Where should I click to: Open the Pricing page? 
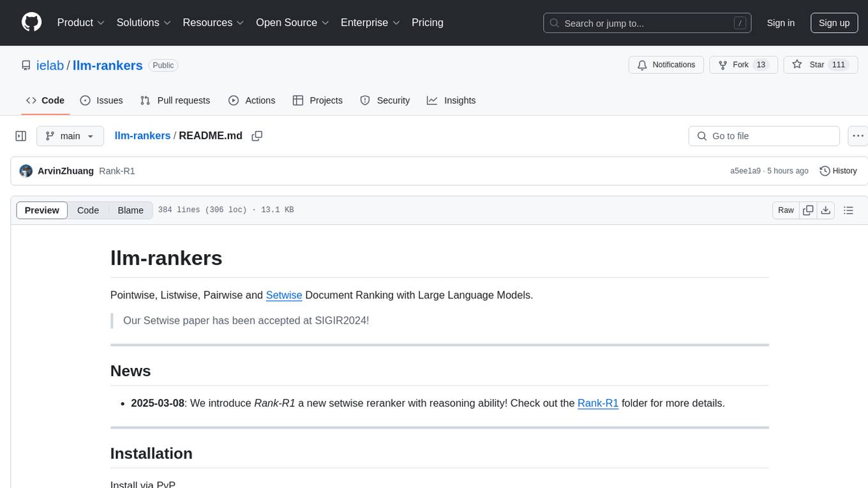coord(428,22)
